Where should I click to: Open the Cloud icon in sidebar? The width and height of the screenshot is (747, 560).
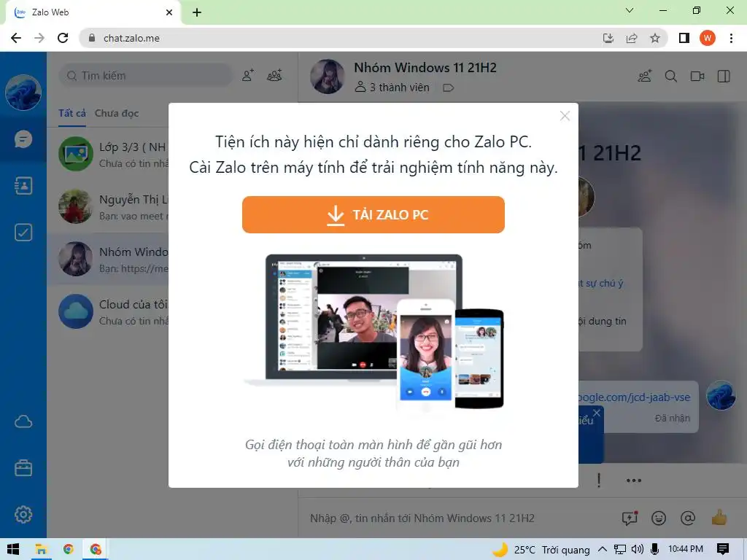(x=23, y=421)
